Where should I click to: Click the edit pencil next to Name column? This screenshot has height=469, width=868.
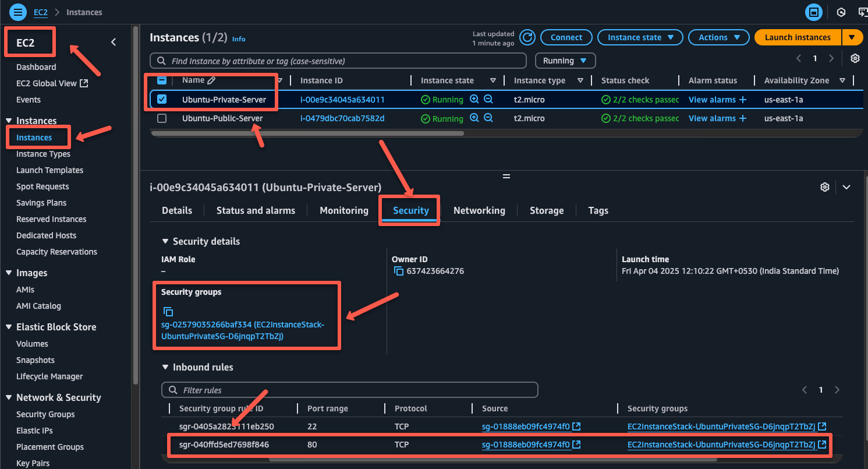[x=211, y=80]
